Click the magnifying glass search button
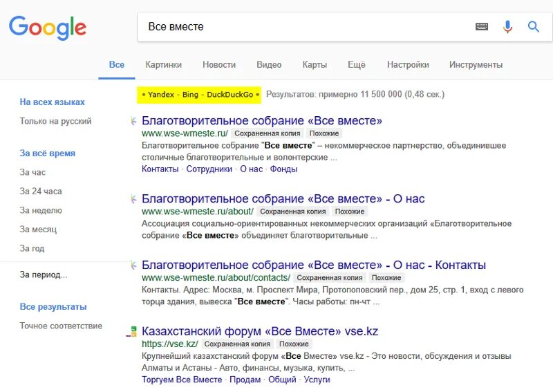The width and height of the screenshot is (553, 392). coord(533,26)
